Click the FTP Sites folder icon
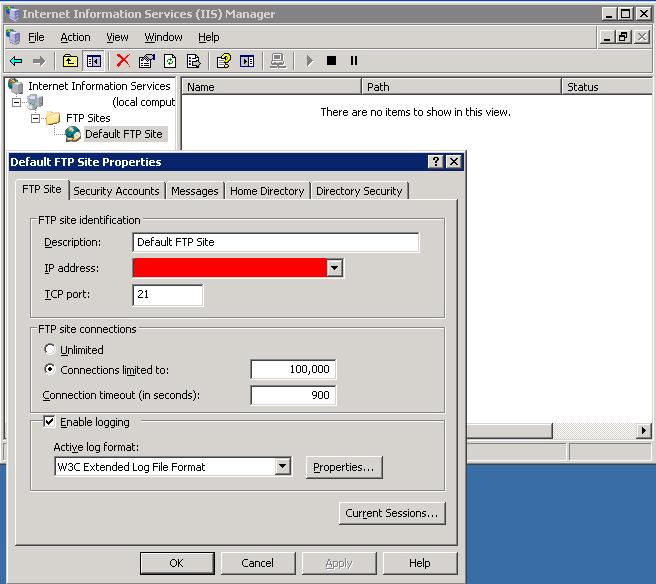 pos(53,118)
